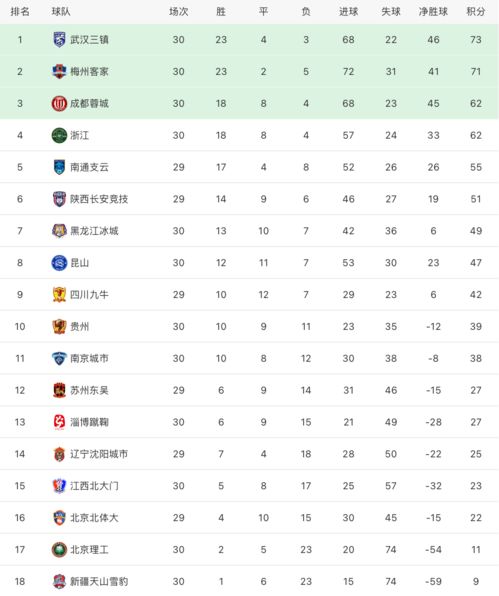Click the 成都蓉城 red round logo
The height and width of the screenshot is (596, 499).
tap(59, 103)
